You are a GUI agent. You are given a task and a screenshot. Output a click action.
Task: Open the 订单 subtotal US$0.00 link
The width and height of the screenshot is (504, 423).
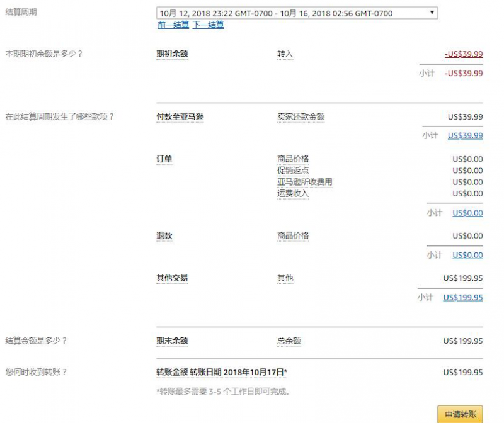(x=467, y=213)
